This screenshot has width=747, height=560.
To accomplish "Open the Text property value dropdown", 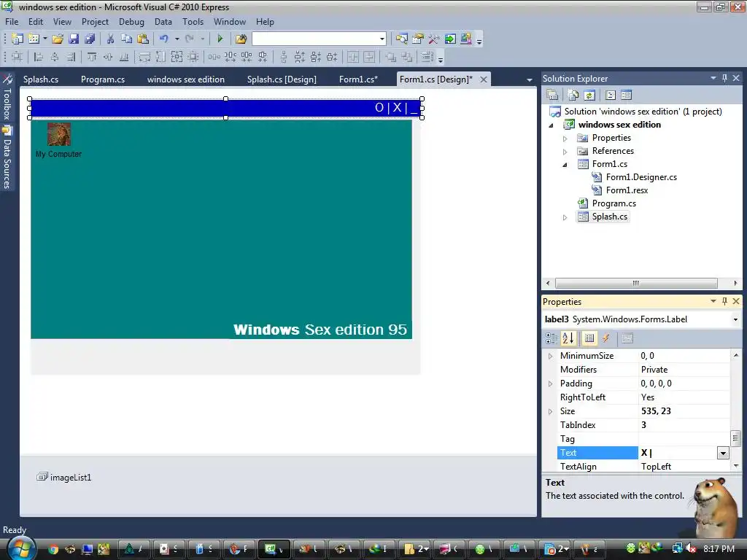I will click(723, 453).
